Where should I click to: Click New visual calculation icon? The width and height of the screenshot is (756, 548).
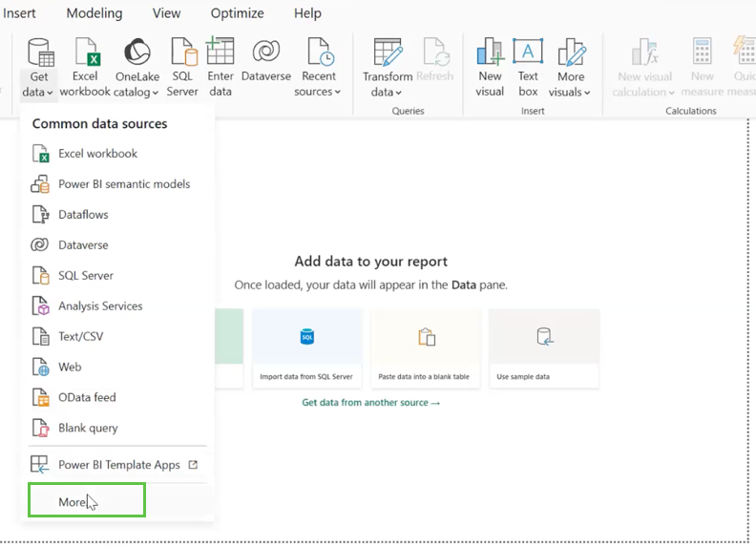click(644, 53)
